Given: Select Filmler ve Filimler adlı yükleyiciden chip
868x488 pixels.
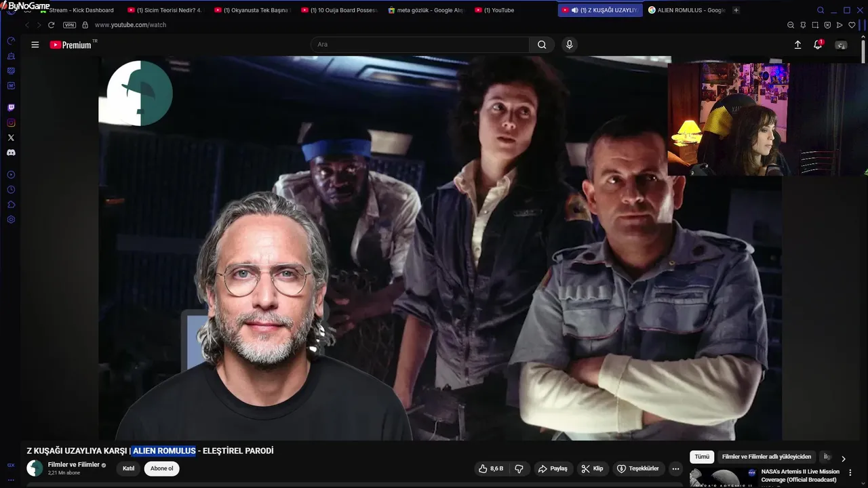Looking at the screenshot, I should (766, 457).
